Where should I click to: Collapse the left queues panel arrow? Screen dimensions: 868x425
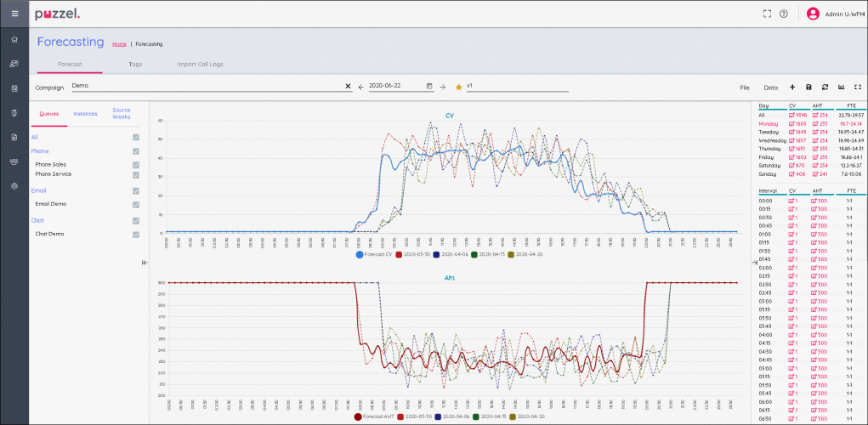[x=144, y=263]
